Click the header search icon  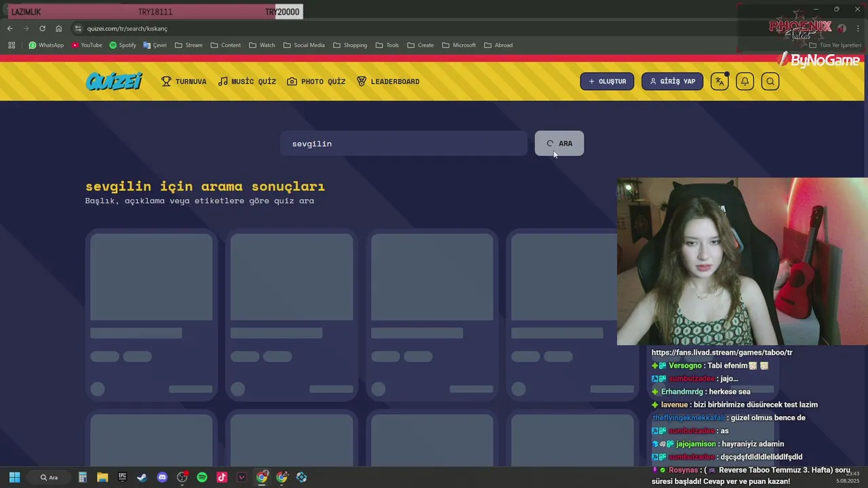pyautogui.click(x=770, y=81)
